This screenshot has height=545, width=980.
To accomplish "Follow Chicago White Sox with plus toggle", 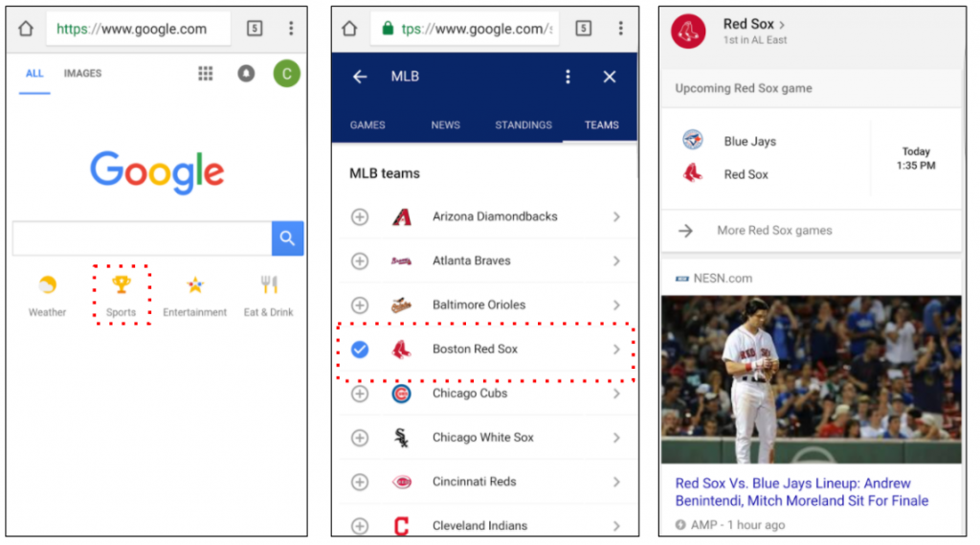I will point(360,438).
